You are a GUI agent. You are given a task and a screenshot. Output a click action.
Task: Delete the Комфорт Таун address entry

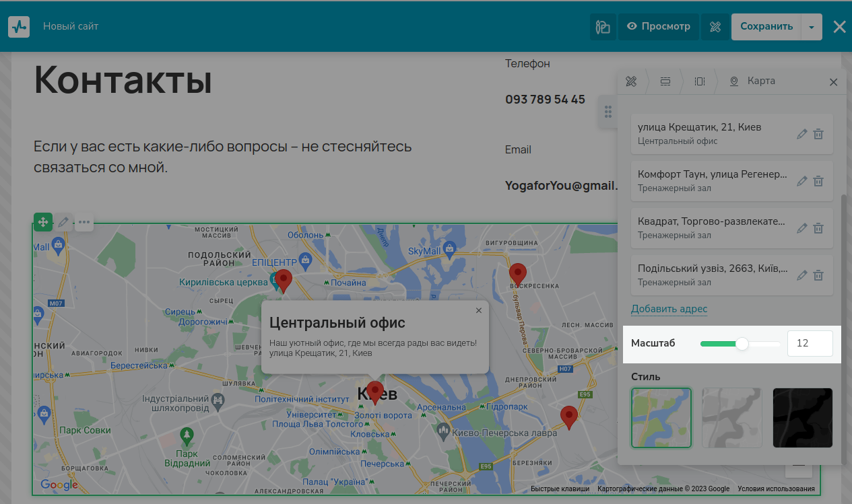[818, 181]
